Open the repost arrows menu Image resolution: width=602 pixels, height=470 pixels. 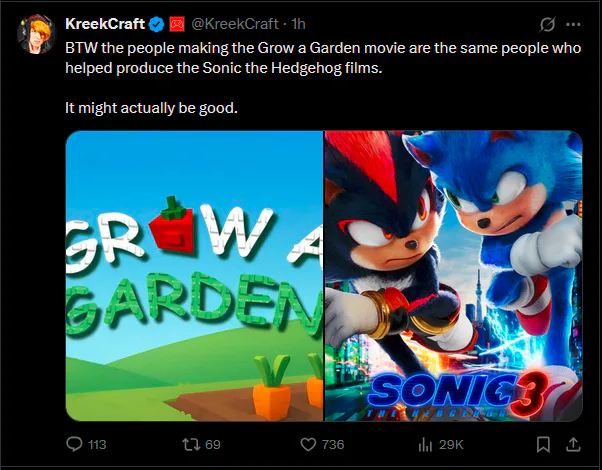coord(188,443)
